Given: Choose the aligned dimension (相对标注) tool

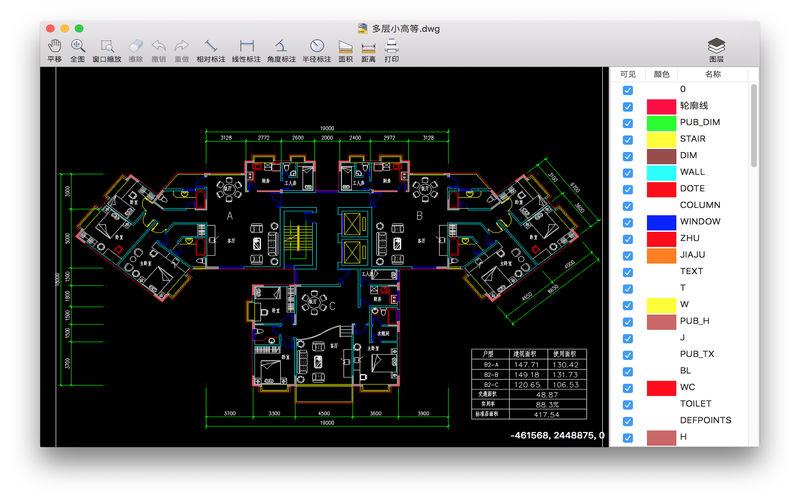Looking at the screenshot, I should pyautogui.click(x=211, y=51).
